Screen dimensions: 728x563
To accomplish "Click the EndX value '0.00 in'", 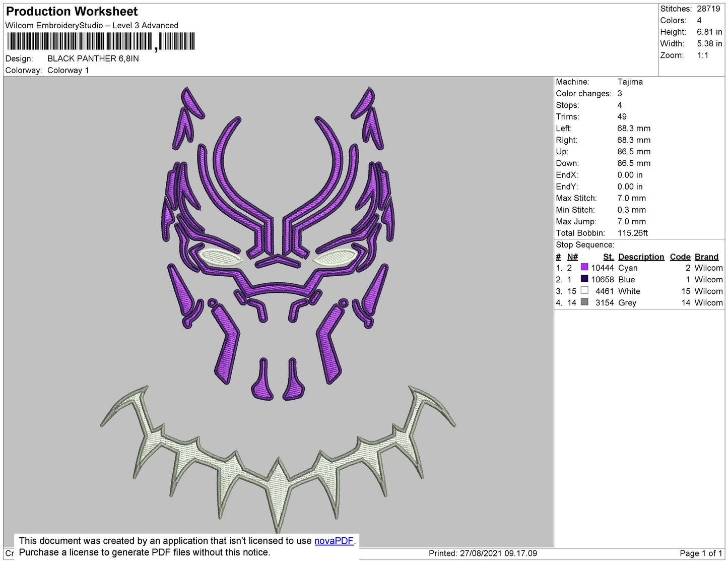I will pyautogui.click(x=630, y=175).
